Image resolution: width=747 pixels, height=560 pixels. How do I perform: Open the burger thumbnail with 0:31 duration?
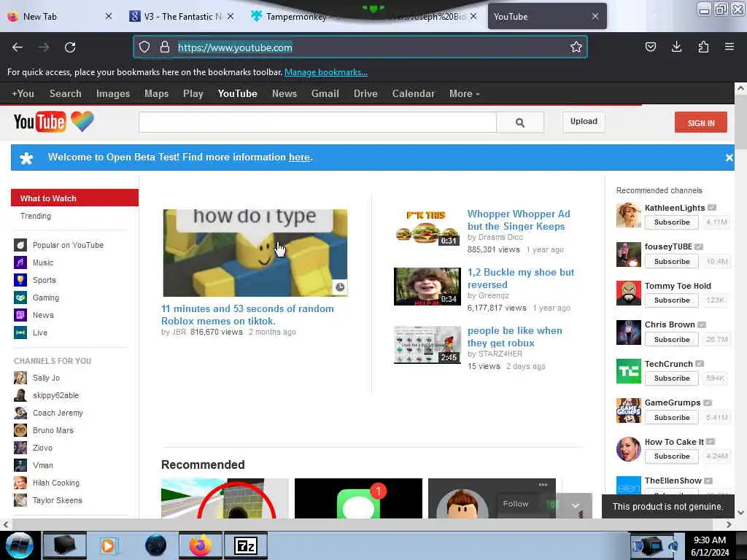[x=427, y=227]
